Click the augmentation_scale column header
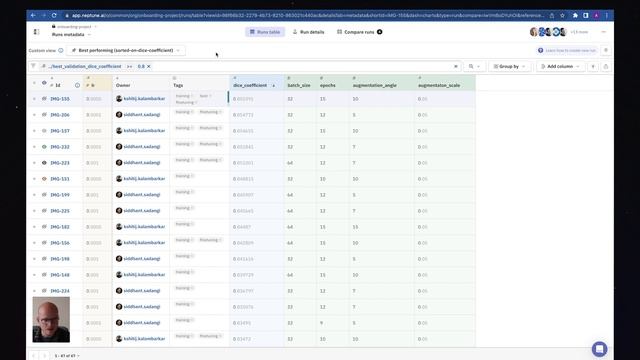This screenshot has width=640, height=360. tap(439, 85)
